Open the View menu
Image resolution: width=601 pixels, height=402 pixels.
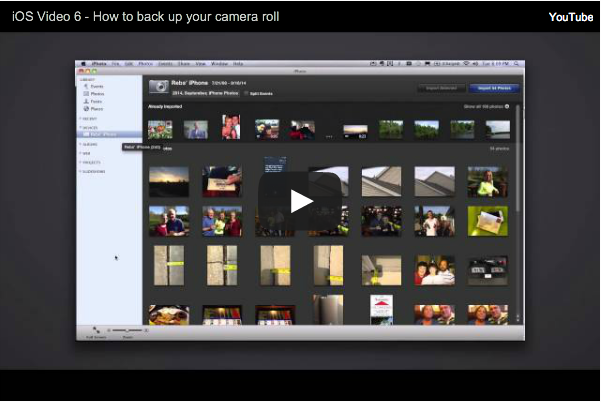coord(200,64)
